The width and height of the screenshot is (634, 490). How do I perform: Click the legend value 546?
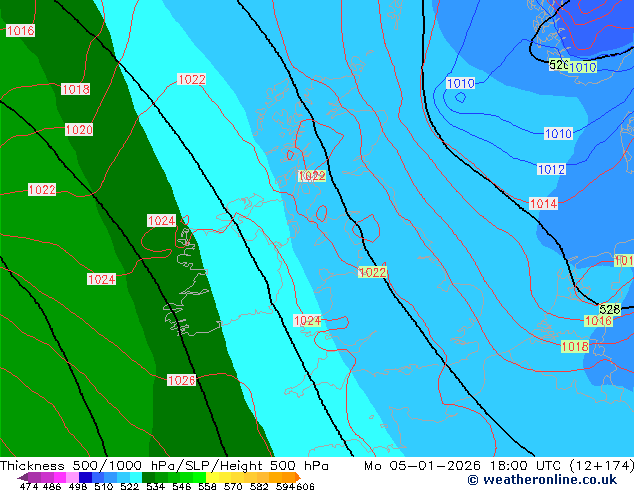click(182, 486)
